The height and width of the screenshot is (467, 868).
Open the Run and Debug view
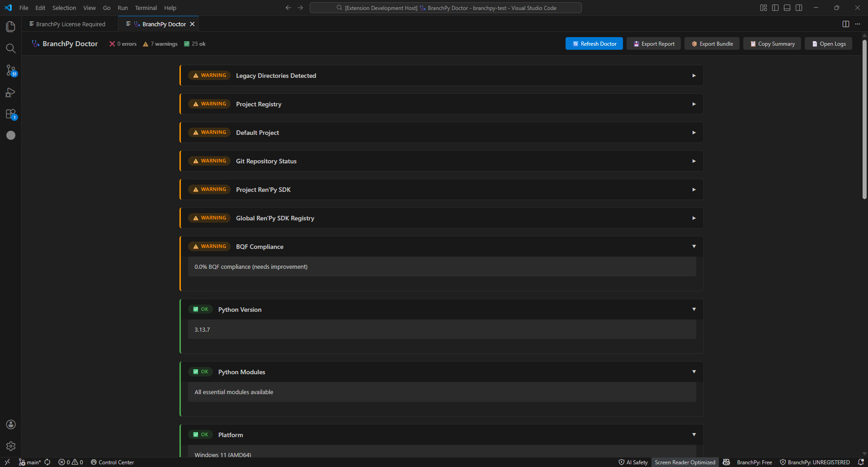pos(11,92)
